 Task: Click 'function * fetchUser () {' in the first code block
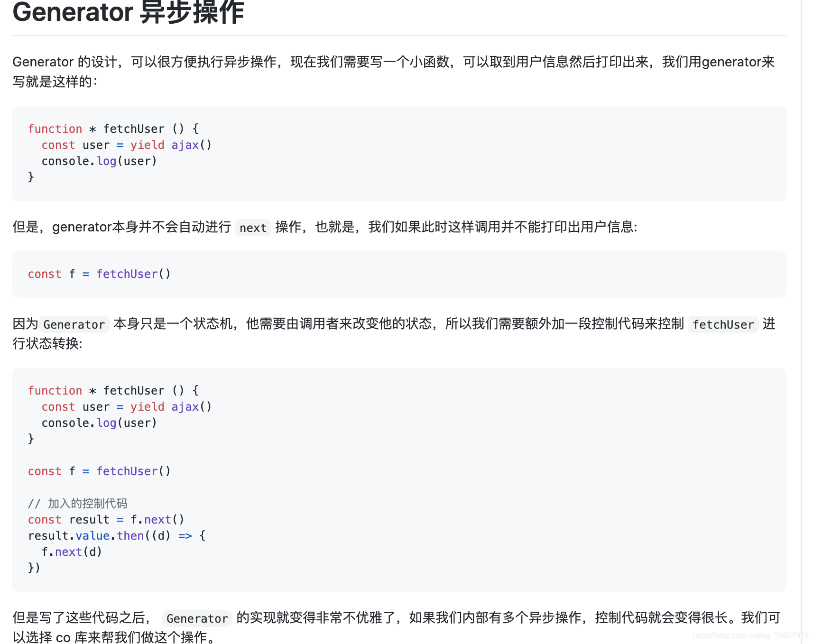pyautogui.click(x=113, y=129)
